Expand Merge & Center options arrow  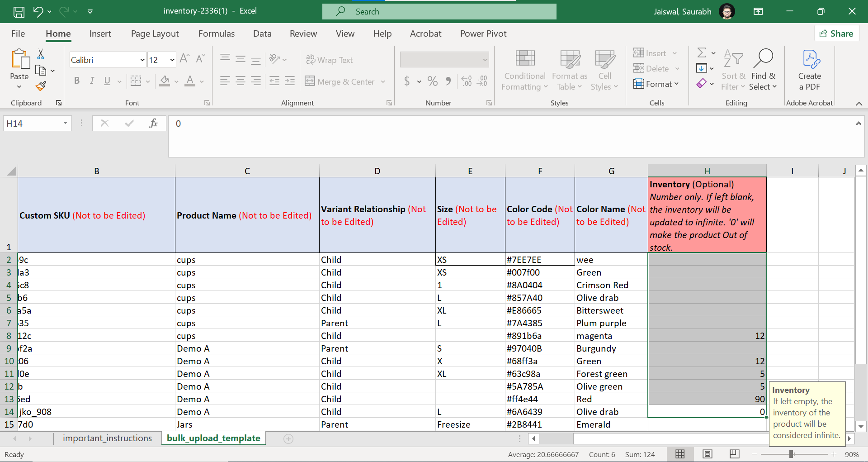pos(383,81)
